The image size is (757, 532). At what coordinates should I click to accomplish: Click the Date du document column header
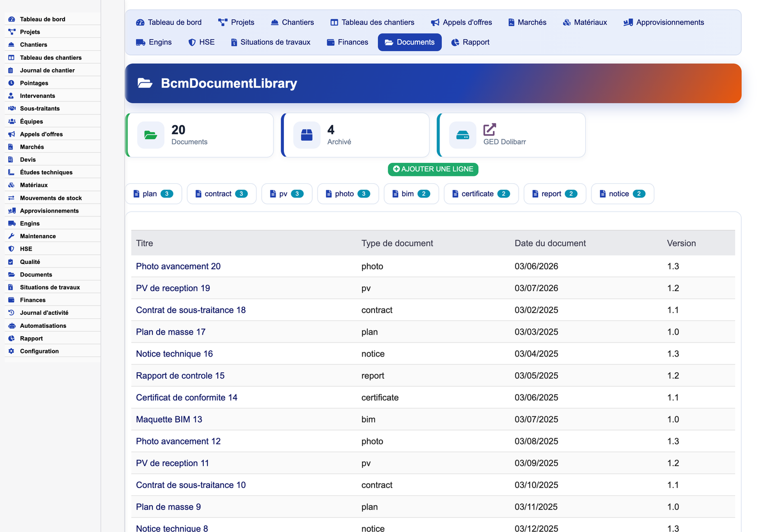550,243
